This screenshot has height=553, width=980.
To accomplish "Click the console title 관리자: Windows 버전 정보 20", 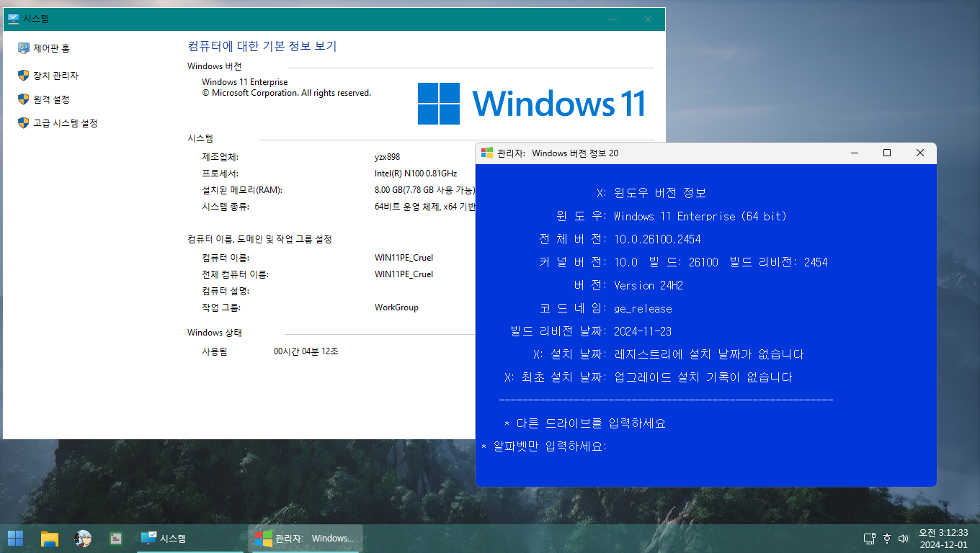I will tap(558, 153).
